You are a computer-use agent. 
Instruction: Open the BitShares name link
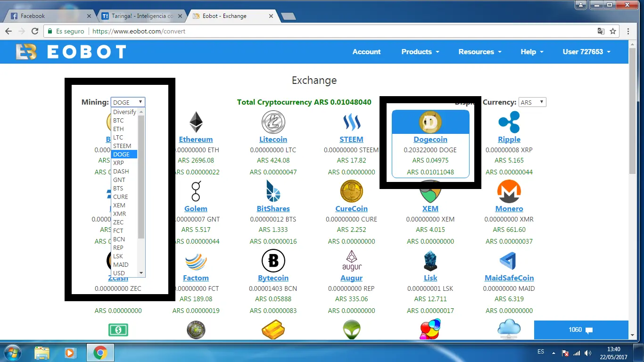click(x=273, y=209)
